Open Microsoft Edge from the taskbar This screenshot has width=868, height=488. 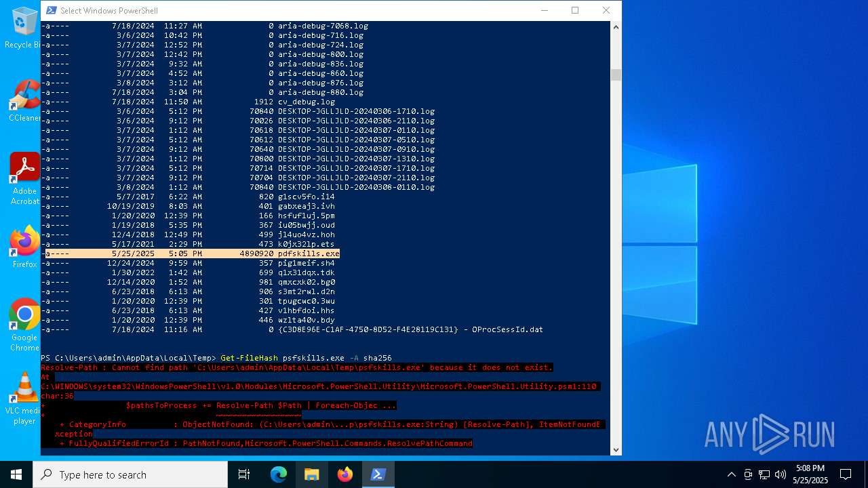point(279,474)
